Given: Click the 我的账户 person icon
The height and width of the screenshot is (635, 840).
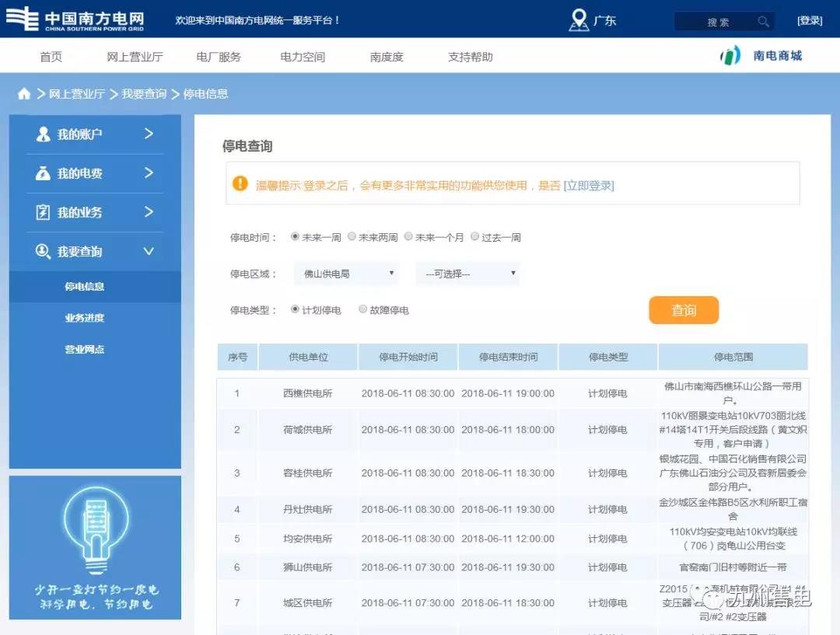Looking at the screenshot, I should point(44,134).
